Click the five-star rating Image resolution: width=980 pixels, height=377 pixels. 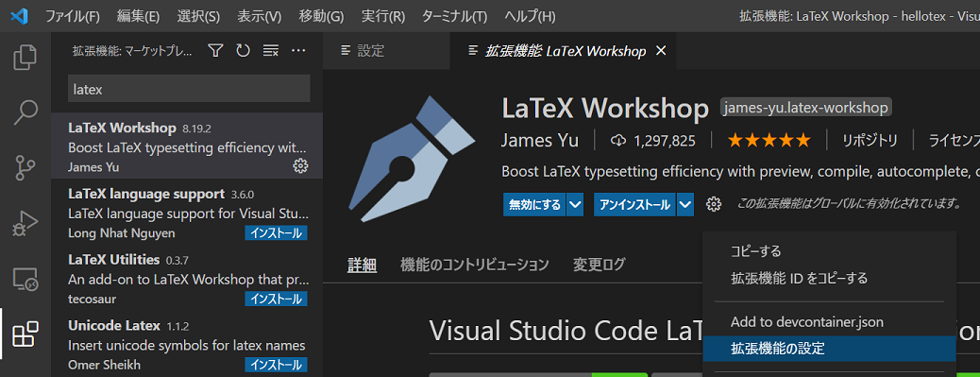[x=769, y=141]
